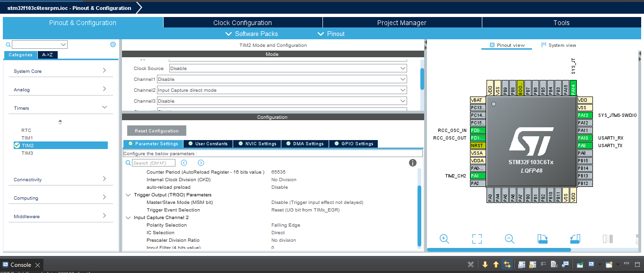This screenshot has width=644, height=273.
Task: Switch to System view
Action: click(x=558, y=45)
